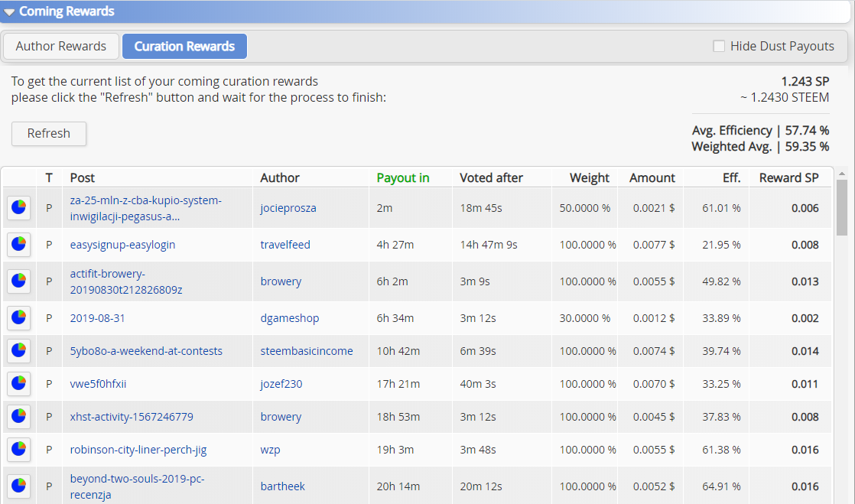Sort by the Voted after column header
Viewport: 855px width, 504px height.
pos(491,177)
